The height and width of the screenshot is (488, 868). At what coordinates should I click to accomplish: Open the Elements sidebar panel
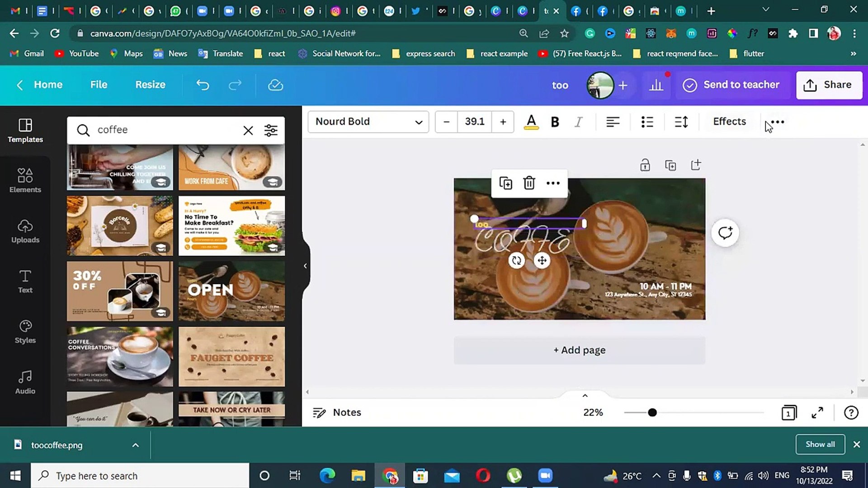[x=25, y=180]
